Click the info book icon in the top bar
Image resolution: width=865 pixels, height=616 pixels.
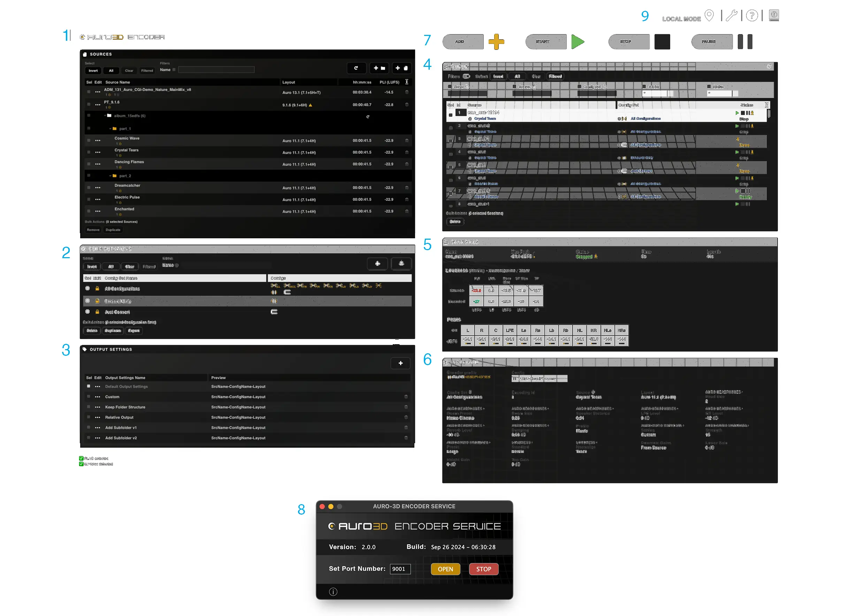coord(774,15)
